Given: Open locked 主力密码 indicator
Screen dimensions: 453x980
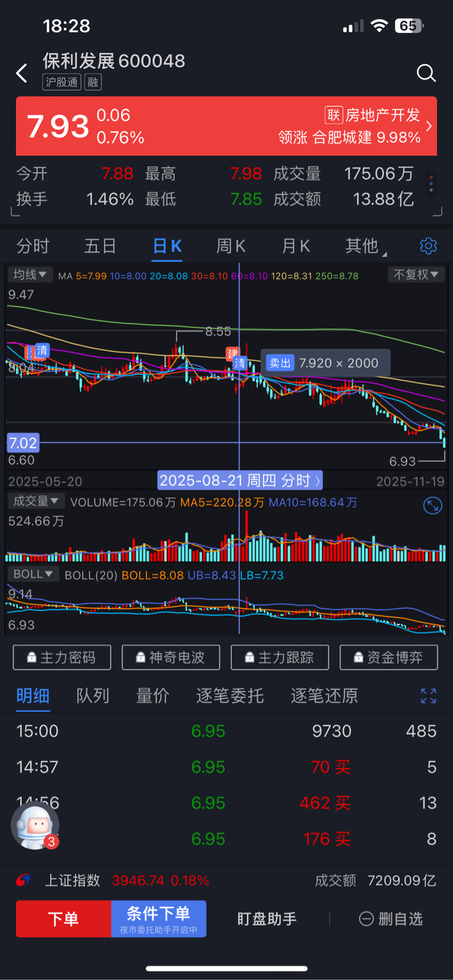Looking at the screenshot, I should tap(62, 657).
